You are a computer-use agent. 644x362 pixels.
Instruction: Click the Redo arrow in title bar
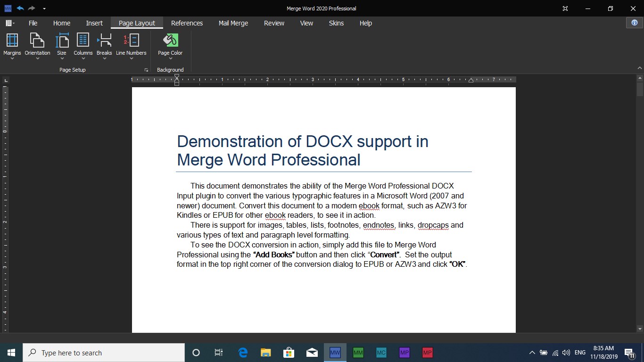coord(32,8)
